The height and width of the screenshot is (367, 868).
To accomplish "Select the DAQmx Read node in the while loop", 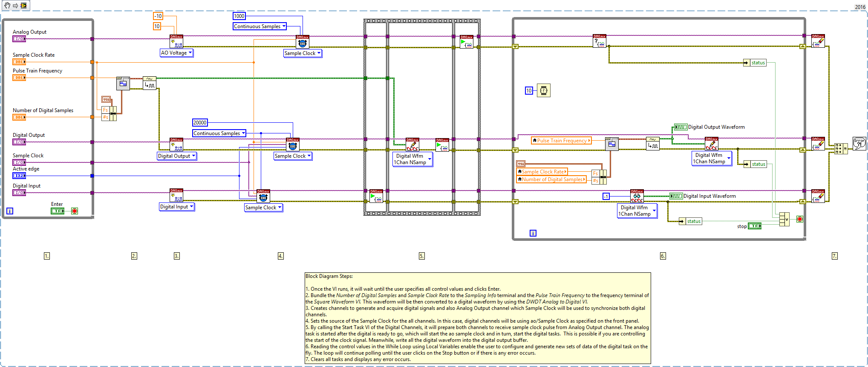I will point(637,196).
